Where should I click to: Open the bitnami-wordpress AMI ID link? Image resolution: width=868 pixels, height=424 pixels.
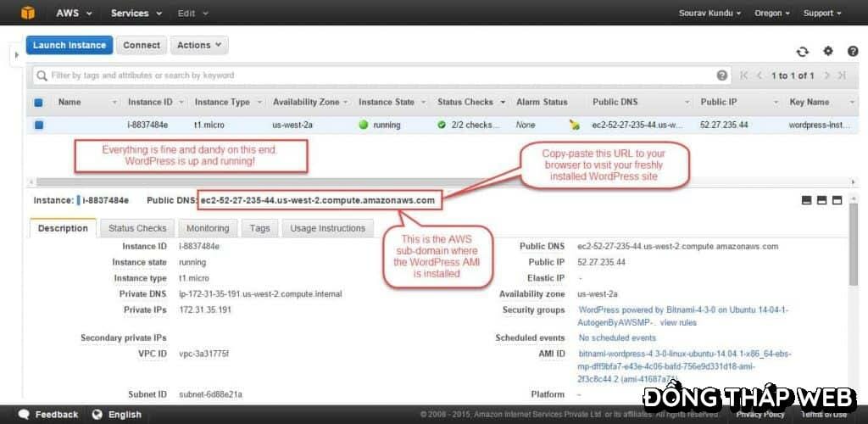click(x=685, y=366)
